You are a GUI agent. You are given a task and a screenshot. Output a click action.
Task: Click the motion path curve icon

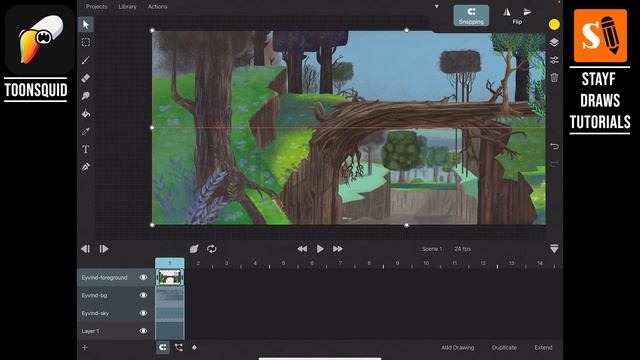(179, 347)
